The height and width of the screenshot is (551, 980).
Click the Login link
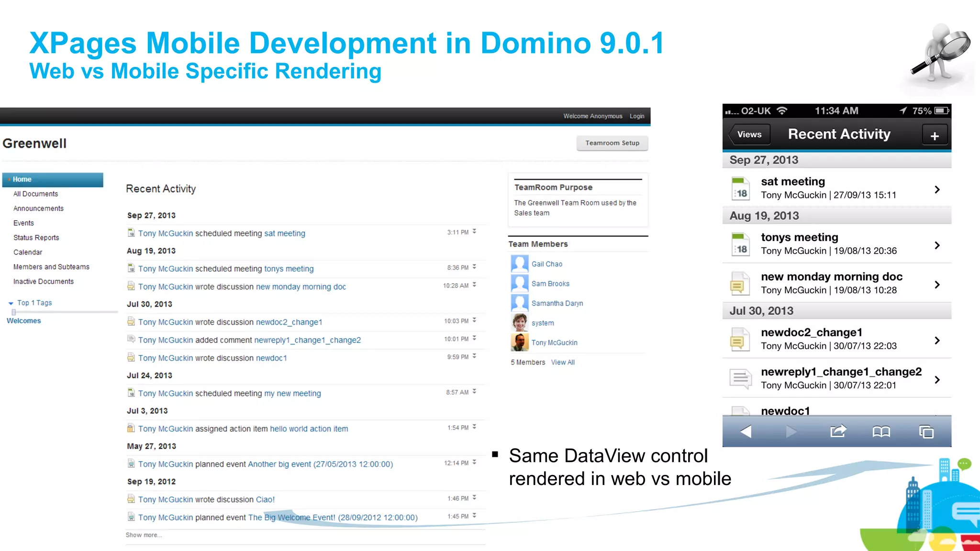[637, 116]
